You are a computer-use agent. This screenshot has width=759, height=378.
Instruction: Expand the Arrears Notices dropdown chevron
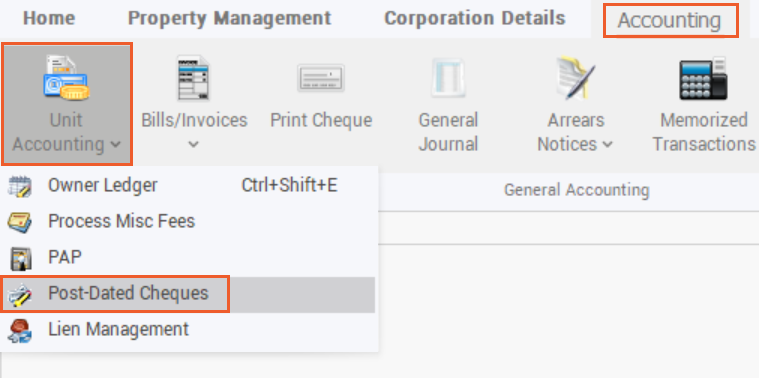pyautogui.click(x=608, y=144)
